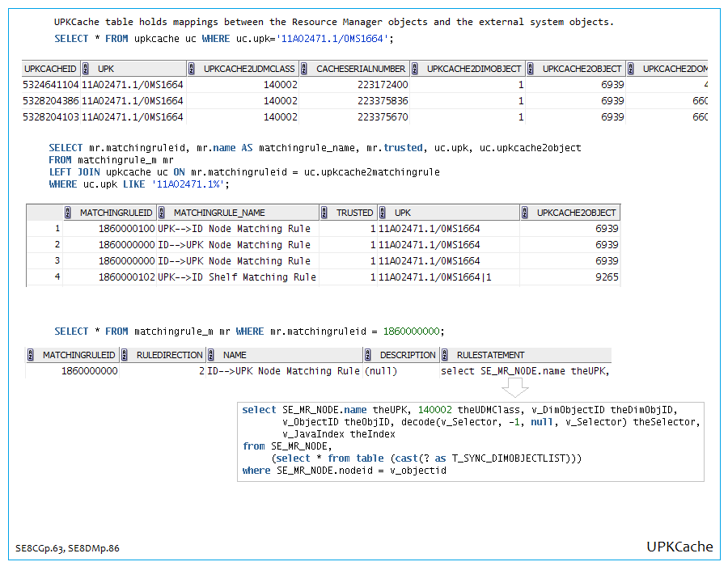Click the icon beside UPK column header in first grid

pyautogui.click(x=87, y=70)
